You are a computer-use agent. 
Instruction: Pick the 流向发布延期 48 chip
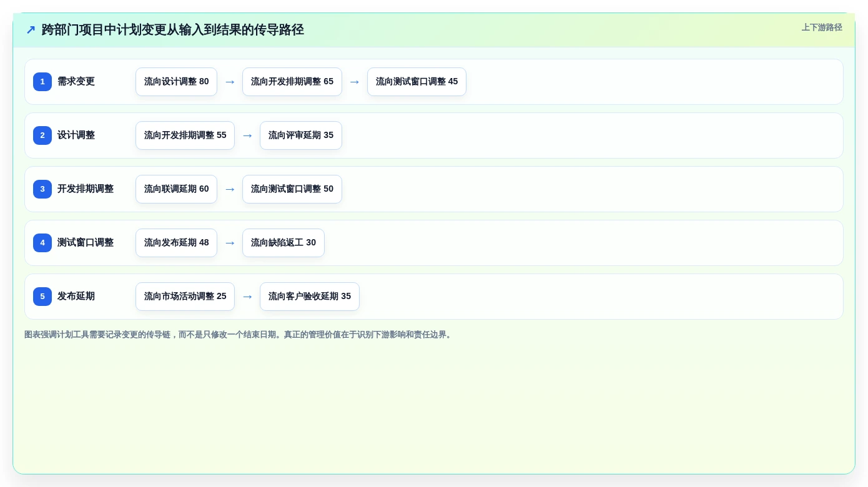point(176,243)
